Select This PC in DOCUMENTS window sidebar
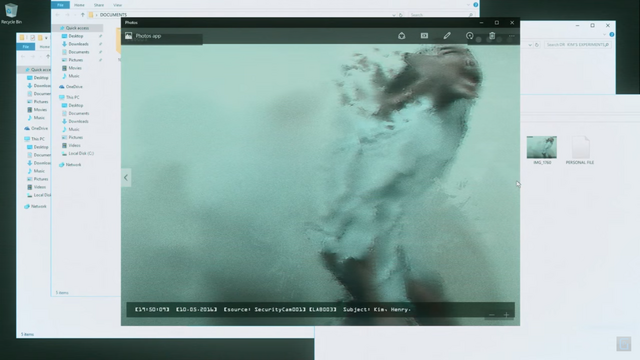The width and height of the screenshot is (640, 360). (x=69, y=97)
